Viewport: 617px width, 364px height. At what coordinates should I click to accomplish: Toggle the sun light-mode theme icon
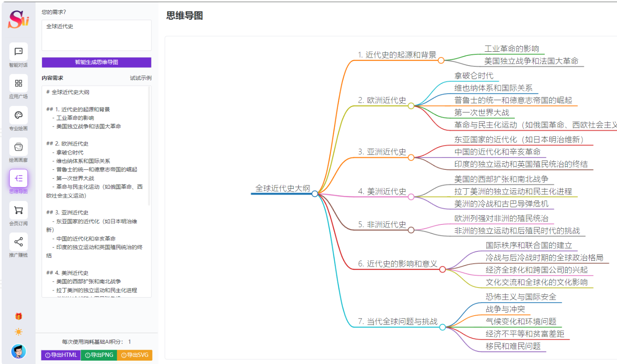click(18, 332)
